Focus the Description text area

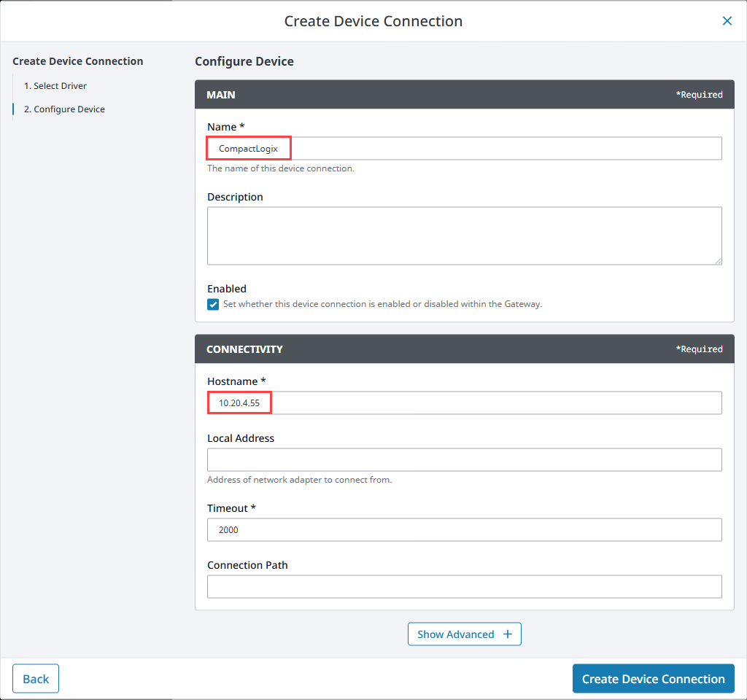click(x=464, y=236)
